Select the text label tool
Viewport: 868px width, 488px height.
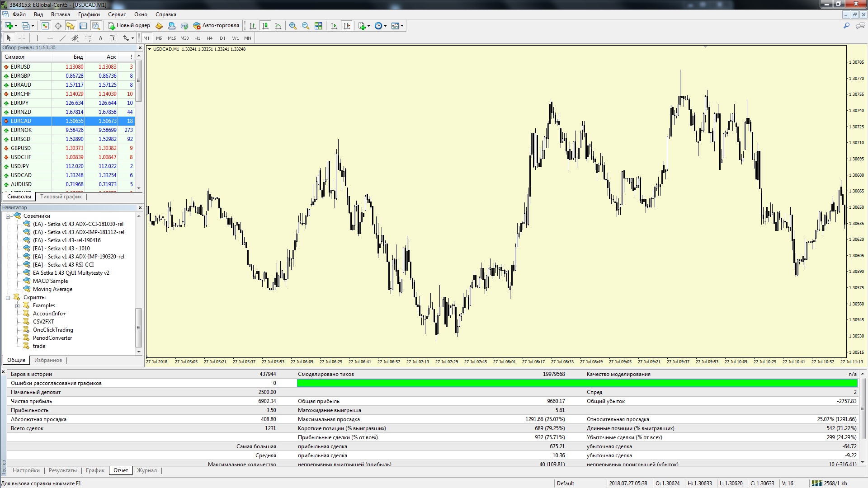pyautogui.click(x=113, y=38)
